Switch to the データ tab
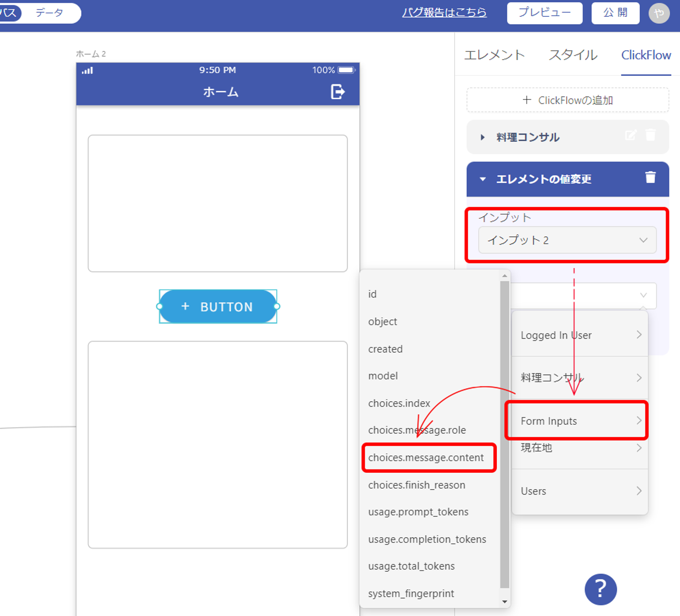Image resolution: width=680 pixels, height=616 pixels. tap(49, 13)
